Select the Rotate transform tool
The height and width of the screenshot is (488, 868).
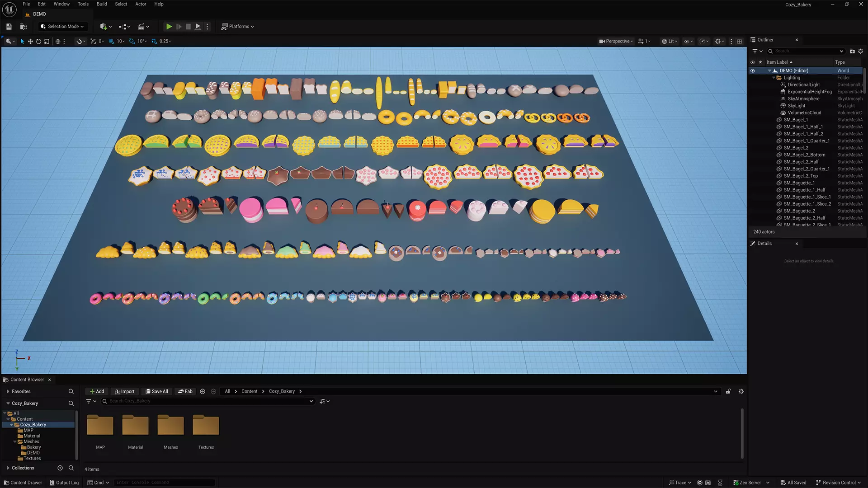click(38, 41)
